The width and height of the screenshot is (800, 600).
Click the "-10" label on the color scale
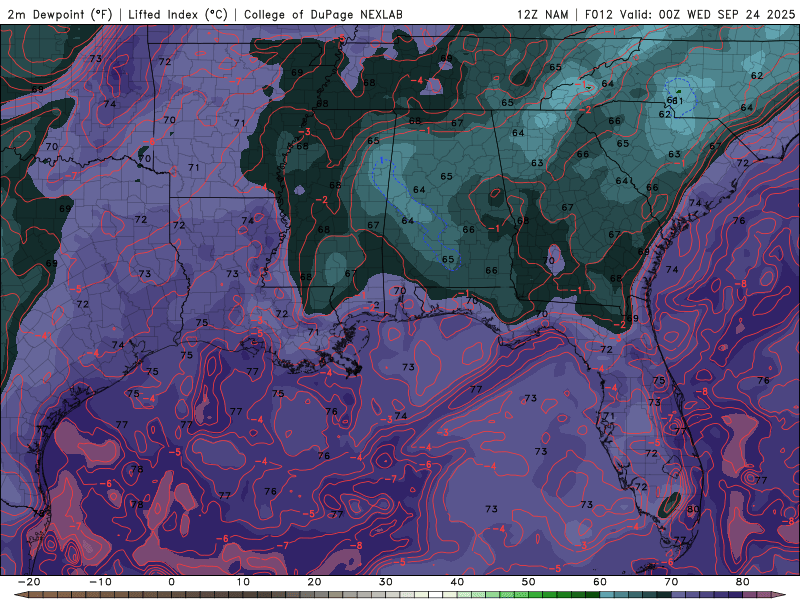tap(100, 582)
